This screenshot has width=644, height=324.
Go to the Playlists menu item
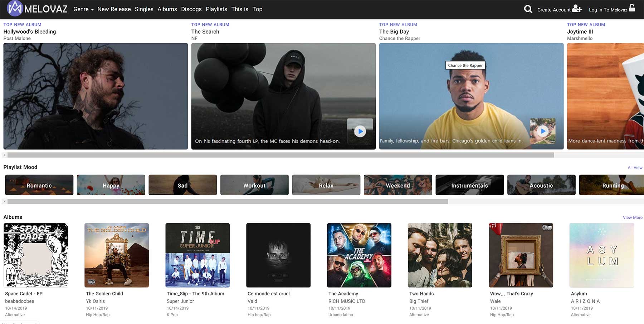tap(216, 9)
